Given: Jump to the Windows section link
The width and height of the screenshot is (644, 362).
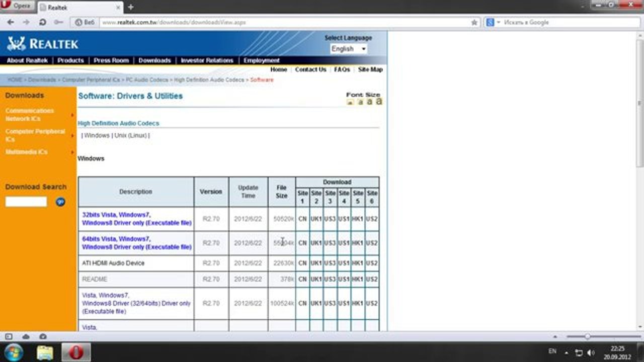Looking at the screenshot, I should click(x=97, y=136).
